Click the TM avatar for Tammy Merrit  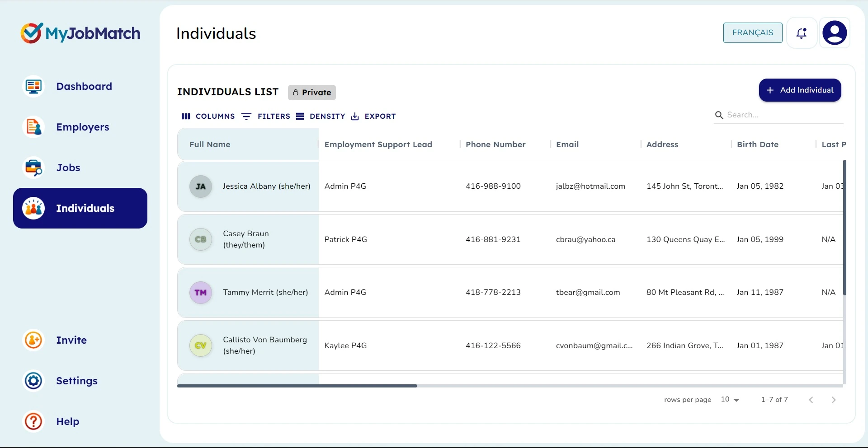coord(201,293)
